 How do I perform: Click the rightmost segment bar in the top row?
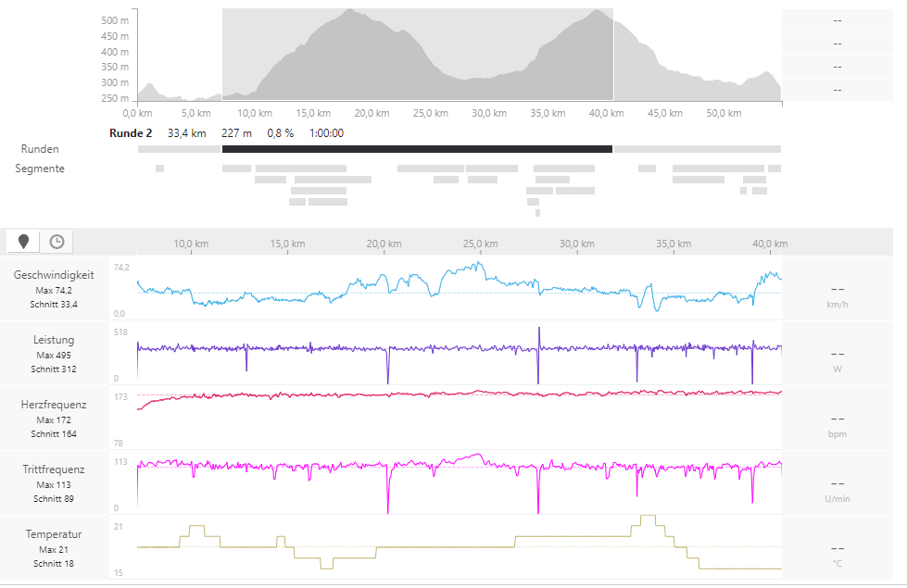(775, 169)
